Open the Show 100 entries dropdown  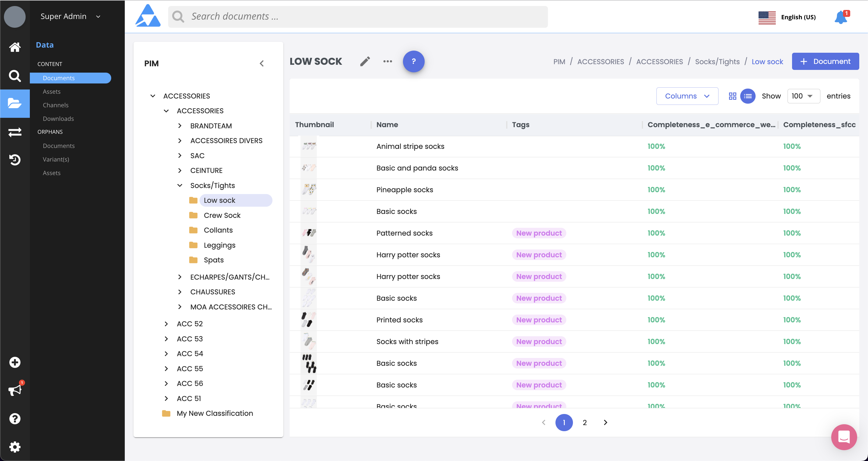(803, 96)
